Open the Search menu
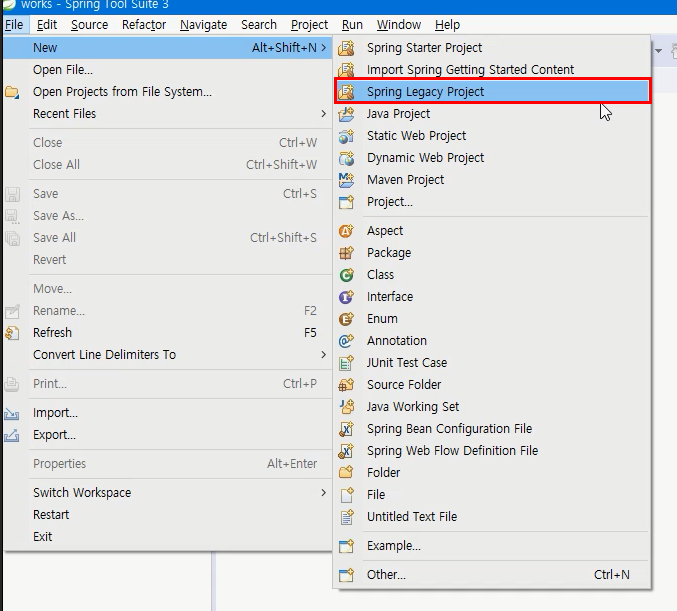 tap(259, 25)
